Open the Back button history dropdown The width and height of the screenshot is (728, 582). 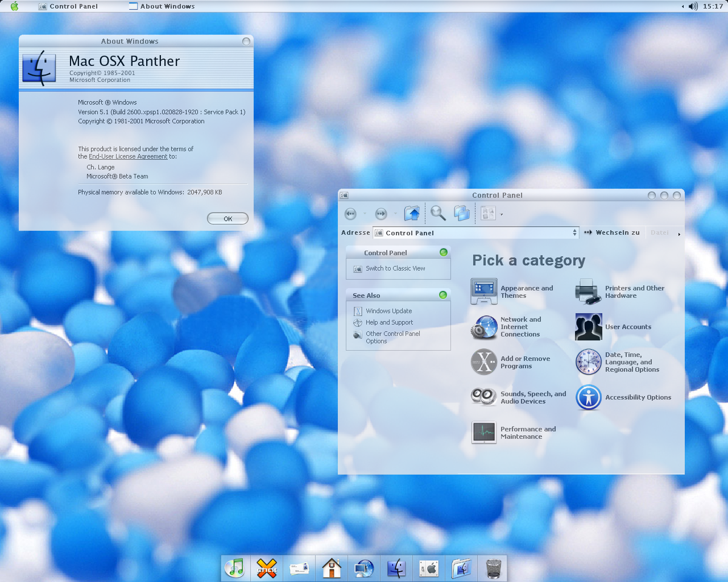[364, 214]
